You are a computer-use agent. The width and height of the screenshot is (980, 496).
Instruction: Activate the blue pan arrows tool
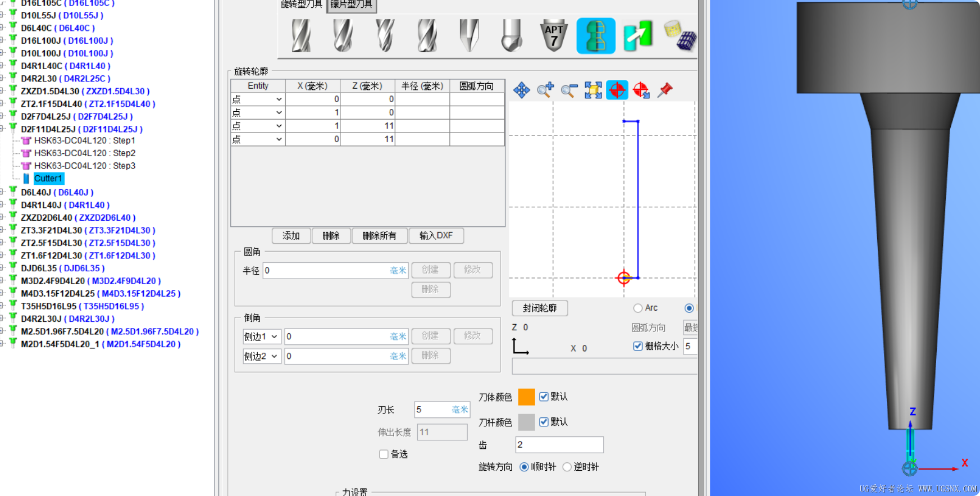pos(522,90)
